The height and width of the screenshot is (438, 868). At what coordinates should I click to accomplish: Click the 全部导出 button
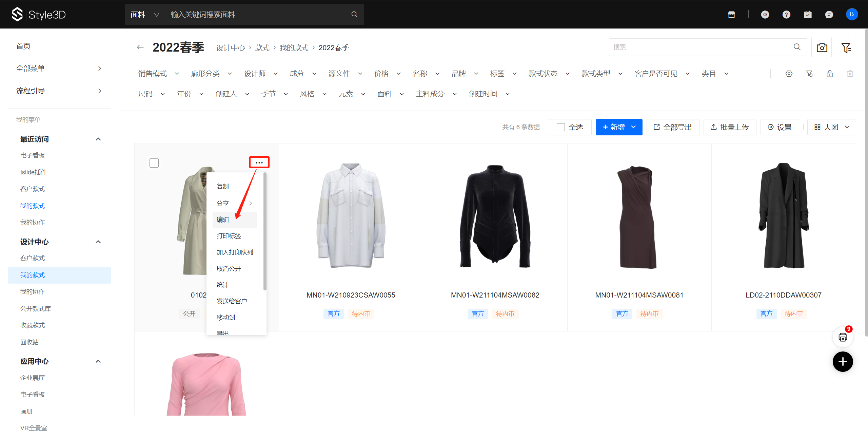coord(673,127)
